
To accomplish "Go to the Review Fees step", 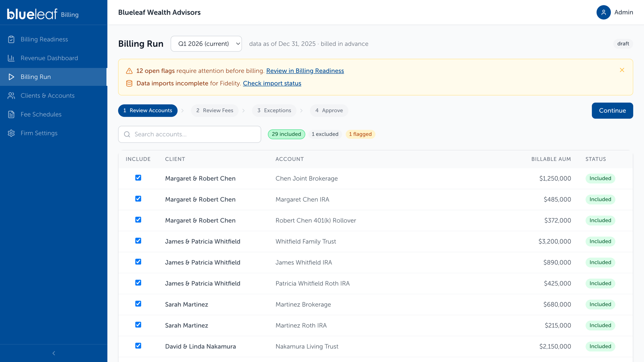I will pos(215,111).
